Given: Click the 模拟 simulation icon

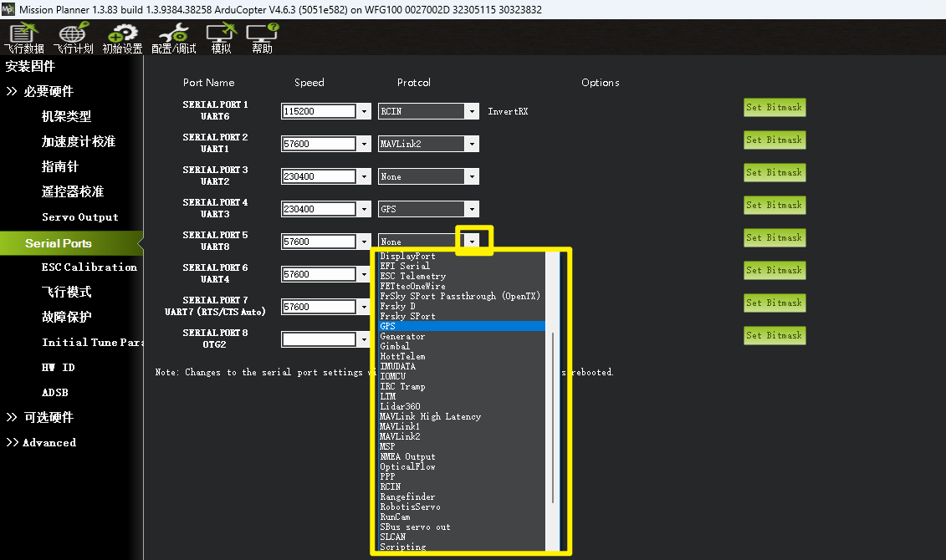Looking at the screenshot, I should [x=221, y=38].
